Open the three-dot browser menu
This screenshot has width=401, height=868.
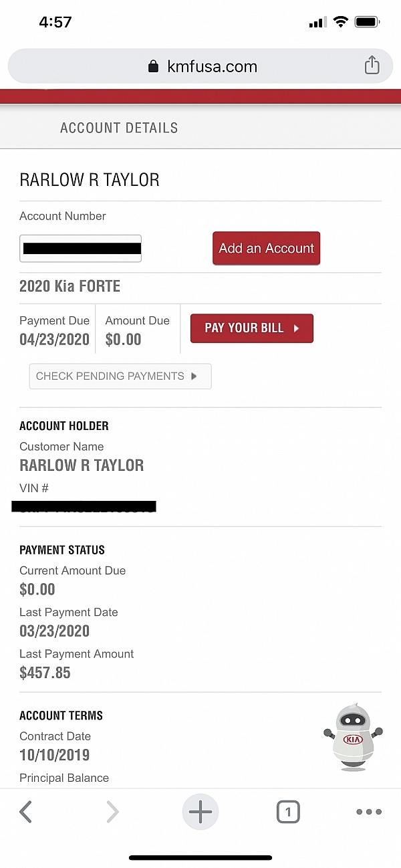(368, 812)
